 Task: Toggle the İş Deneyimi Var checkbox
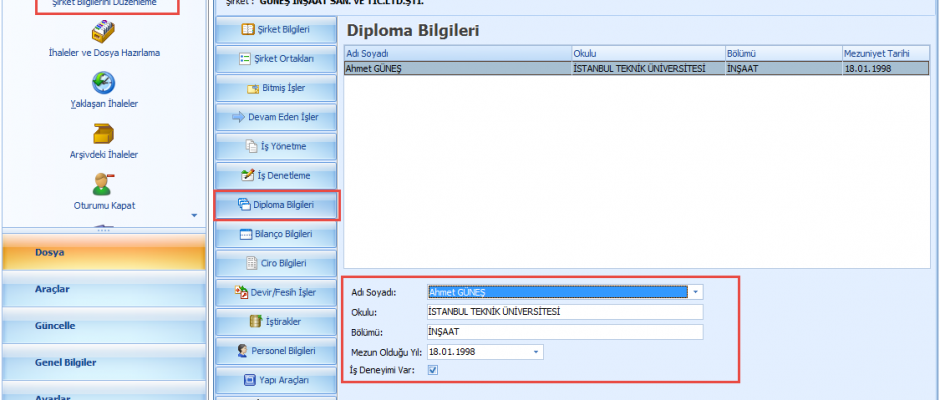(x=432, y=370)
